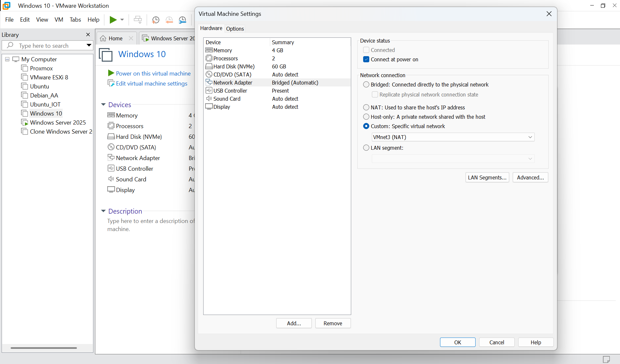The height and width of the screenshot is (364, 620).
Task: Open the Snapshot Manager toolbar icon
Action: (183, 20)
